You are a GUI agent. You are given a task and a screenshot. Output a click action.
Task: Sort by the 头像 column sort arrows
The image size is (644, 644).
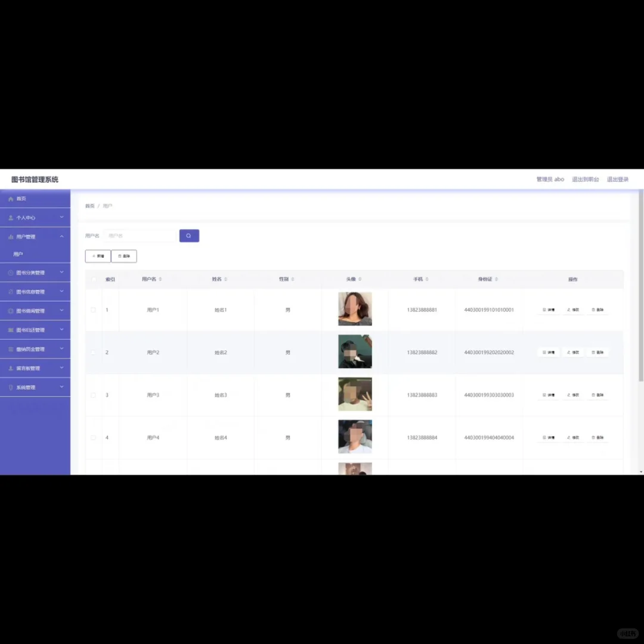point(360,279)
